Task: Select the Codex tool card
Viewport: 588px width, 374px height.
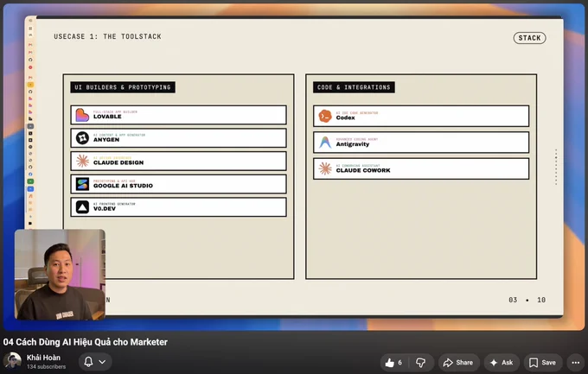Action: coord(421,116)
